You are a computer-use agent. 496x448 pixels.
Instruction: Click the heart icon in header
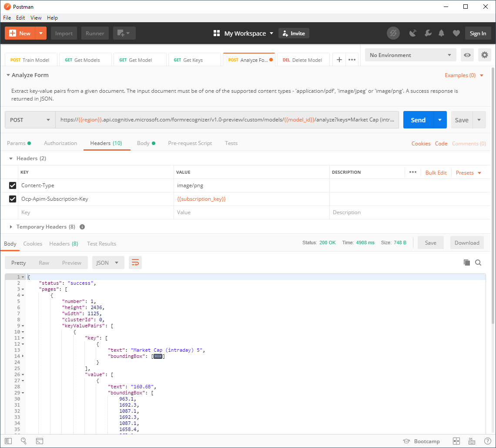456,33
